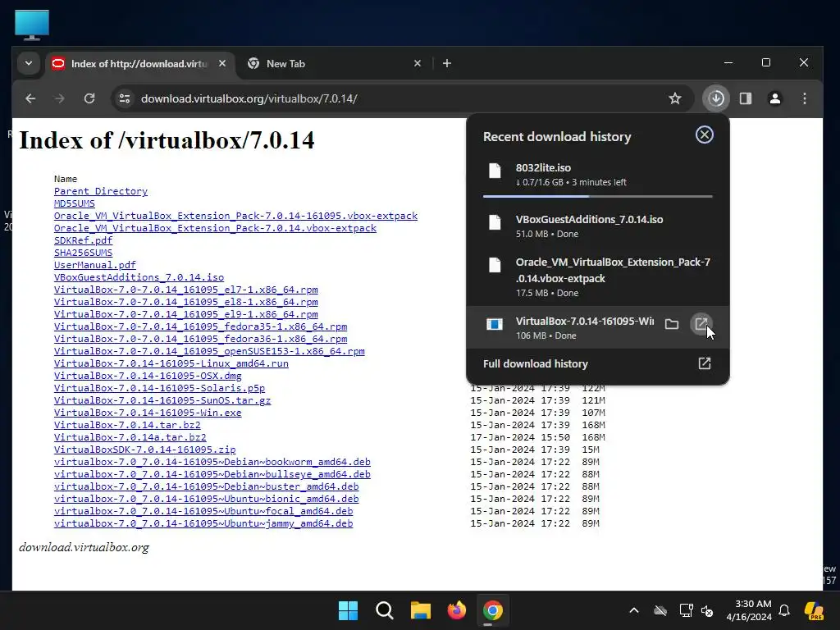Open Windows taskbar search
Screen dimensions: 840x630
point(384,610)
